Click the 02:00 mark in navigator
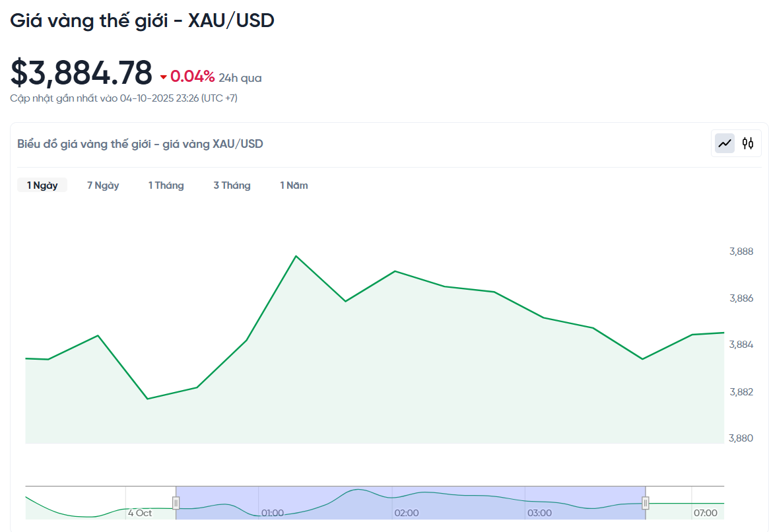769x532 pixels. tap(407, 513)
